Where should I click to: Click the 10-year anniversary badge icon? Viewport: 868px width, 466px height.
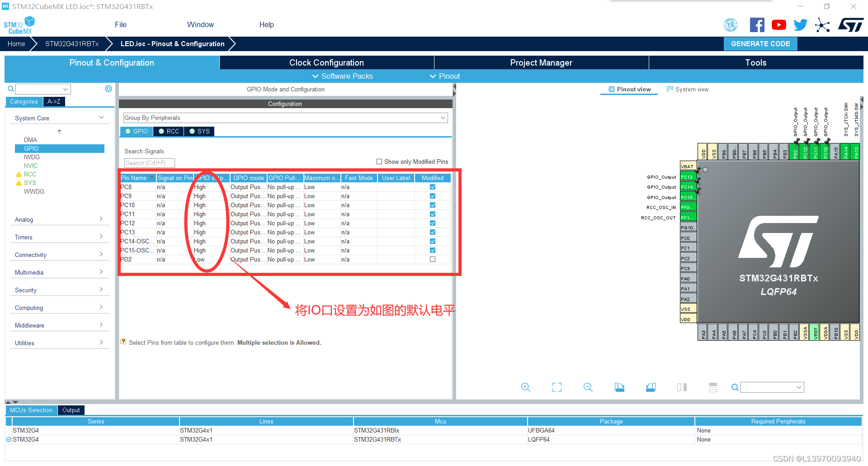731,25
